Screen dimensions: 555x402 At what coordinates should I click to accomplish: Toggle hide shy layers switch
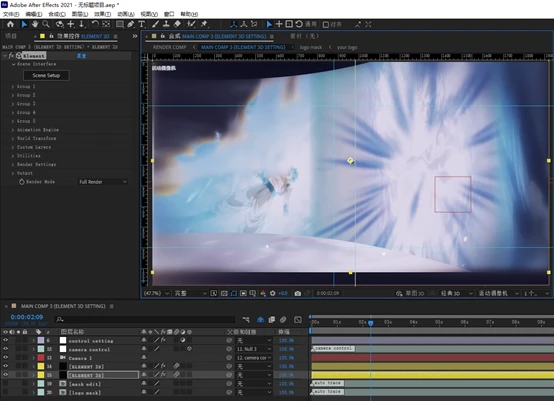click(x=261, y=320)
